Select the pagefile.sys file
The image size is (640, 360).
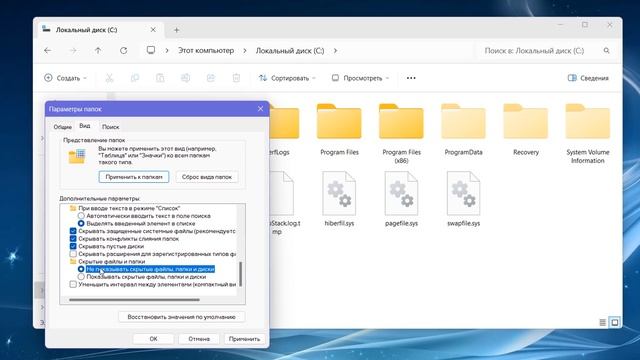click(x=401, y=199)
